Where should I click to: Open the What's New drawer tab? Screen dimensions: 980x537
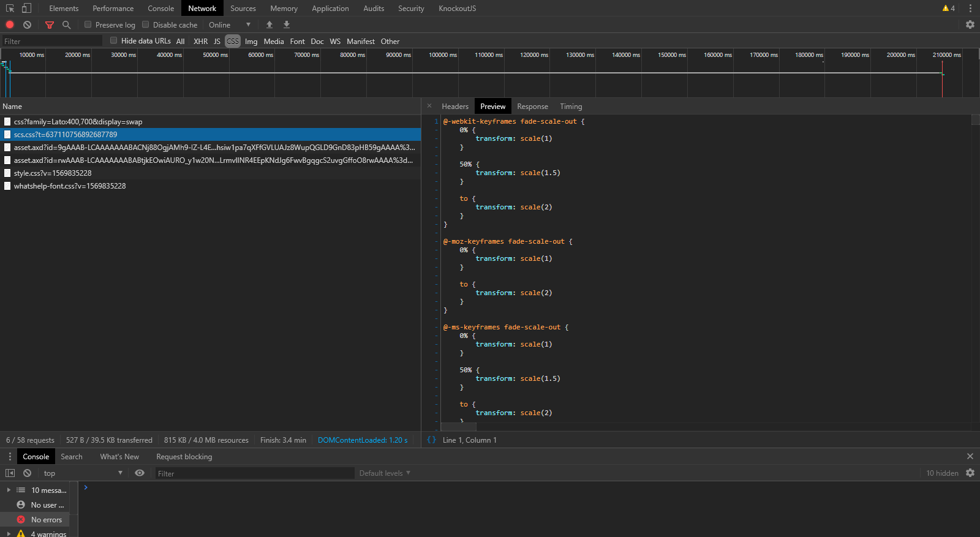click(x=119, y=456)
